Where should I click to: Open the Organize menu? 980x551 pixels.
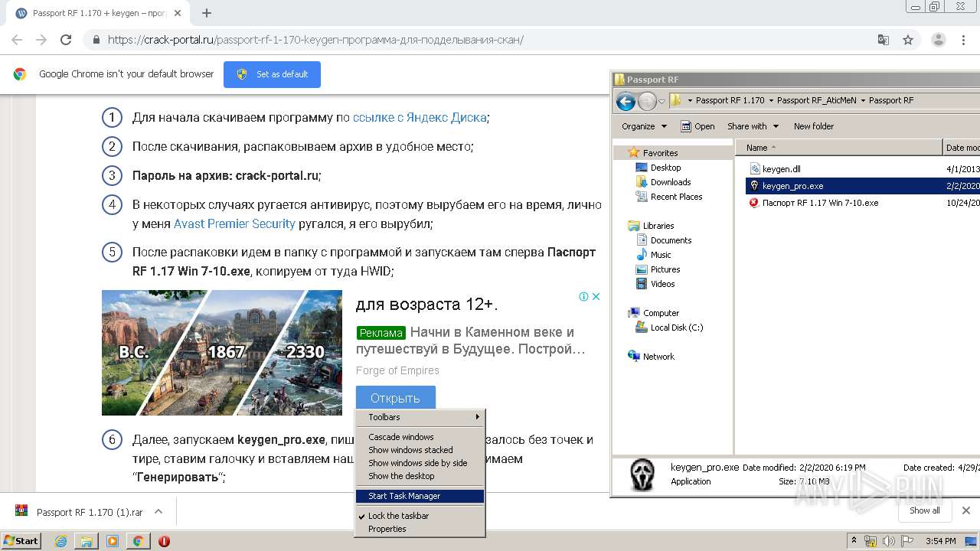pyautogui.click(x=644, y=126)
